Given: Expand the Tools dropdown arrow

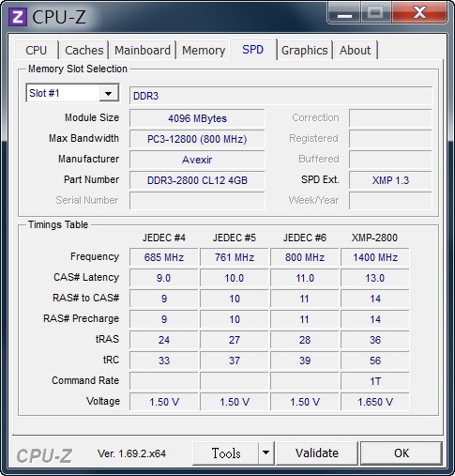Looking at the screenshot, I should (x=265, y=453).
